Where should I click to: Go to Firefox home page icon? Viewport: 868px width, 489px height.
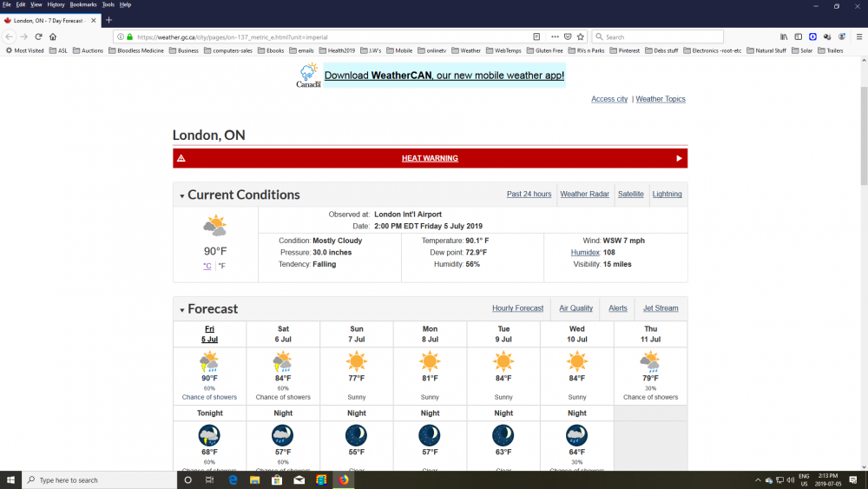pyautogui.click(x=53, y=37)
